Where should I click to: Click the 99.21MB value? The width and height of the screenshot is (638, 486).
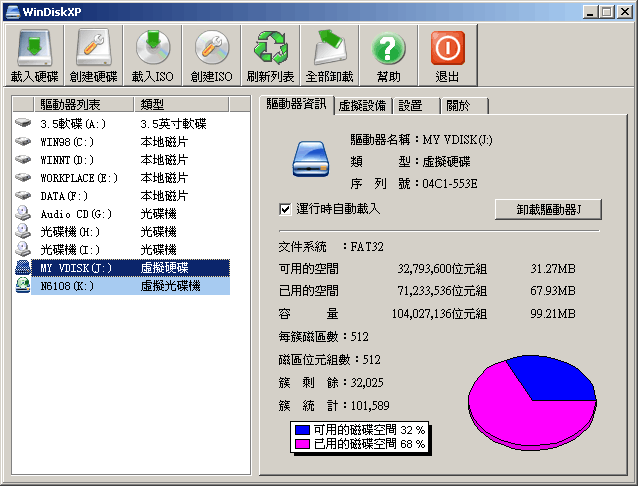553,313
